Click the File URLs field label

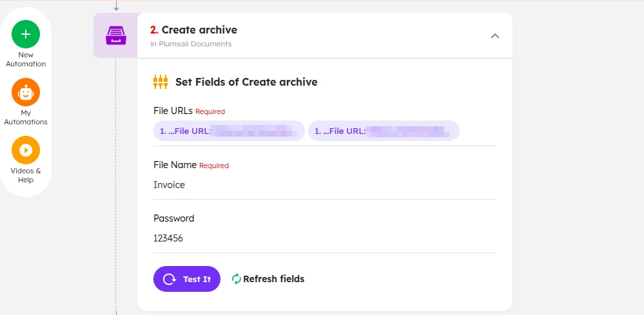tap(173, 111)
